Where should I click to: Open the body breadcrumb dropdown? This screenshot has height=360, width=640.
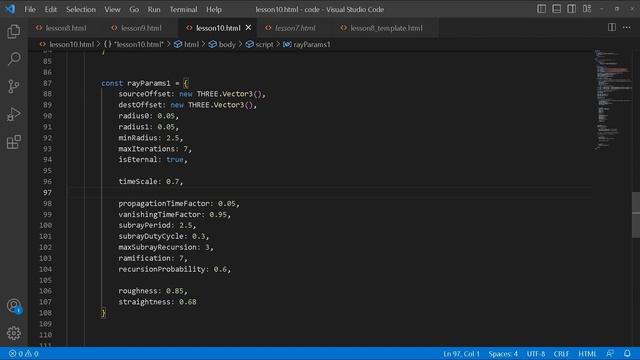pos(222,44)
